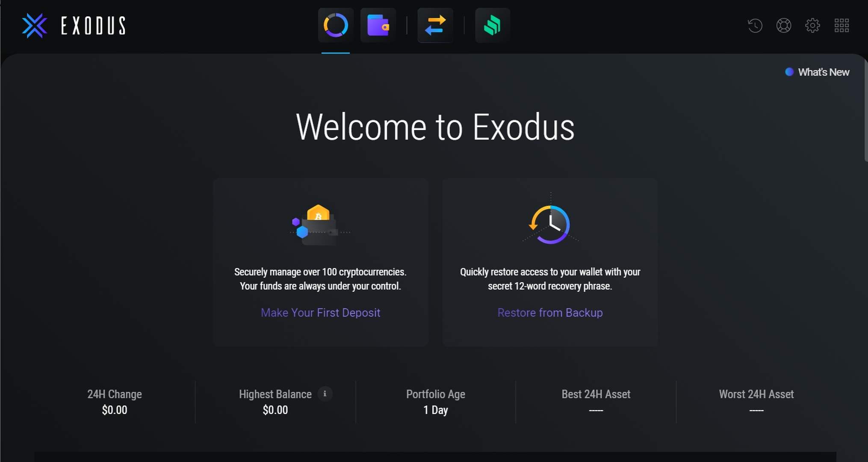This screenshot has height=462, width=868.
Task: Click Restore from Backup link
Action: pyautogui.click(x=550, y=313)
